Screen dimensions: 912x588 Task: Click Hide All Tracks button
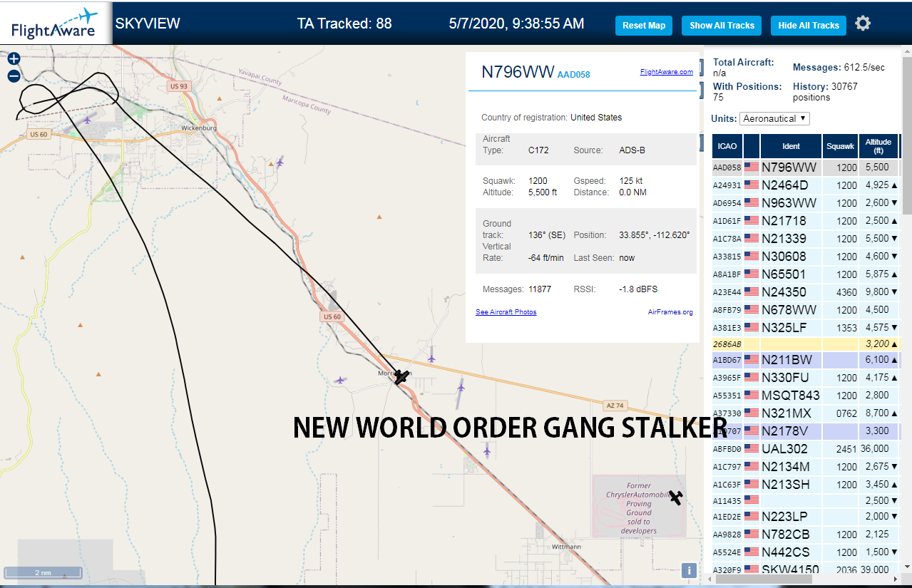click(x=809, y=26)
